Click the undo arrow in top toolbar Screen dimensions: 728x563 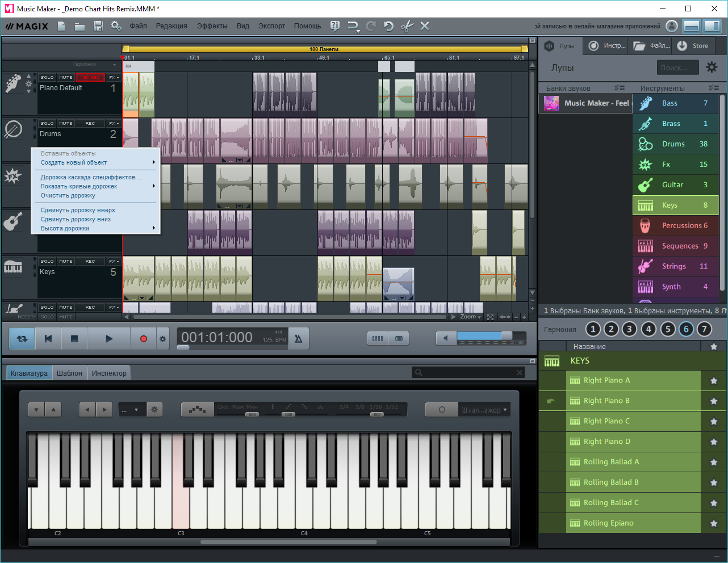[x=388, y=26]
